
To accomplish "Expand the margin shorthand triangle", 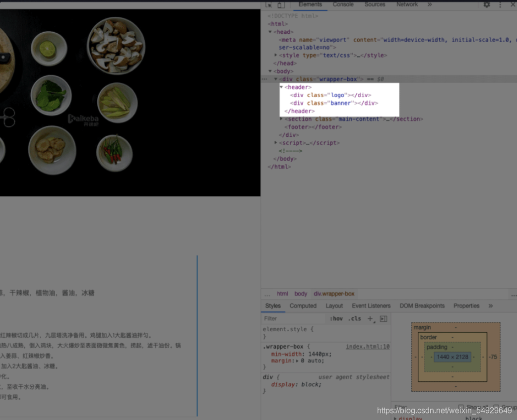I will 297,361.
